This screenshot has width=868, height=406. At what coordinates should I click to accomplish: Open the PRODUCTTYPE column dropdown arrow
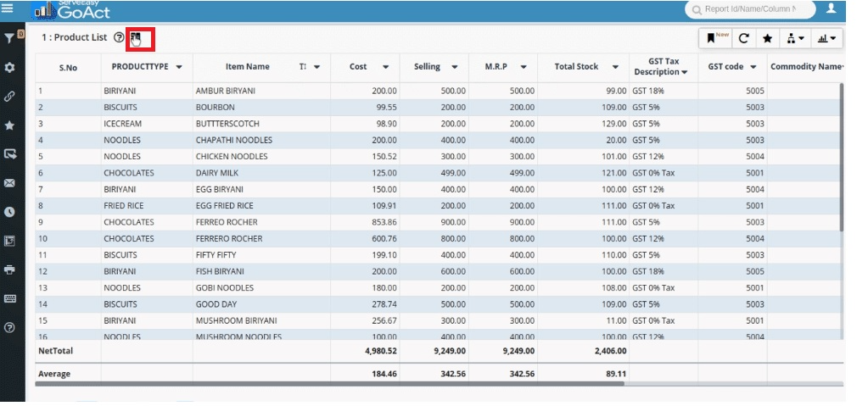coord(179,67)
